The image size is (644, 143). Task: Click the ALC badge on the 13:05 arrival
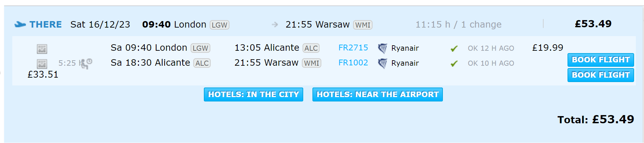(311, 48)
